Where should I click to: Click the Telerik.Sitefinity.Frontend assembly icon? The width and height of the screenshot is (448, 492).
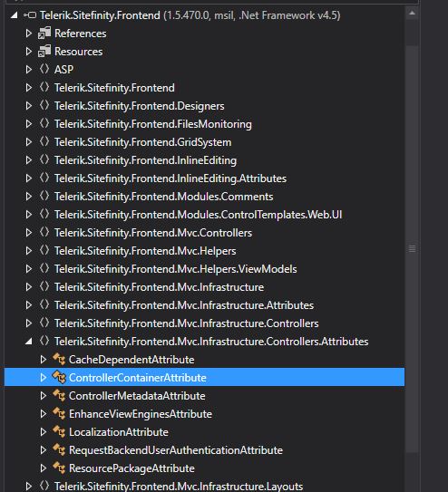coord(30,15)
